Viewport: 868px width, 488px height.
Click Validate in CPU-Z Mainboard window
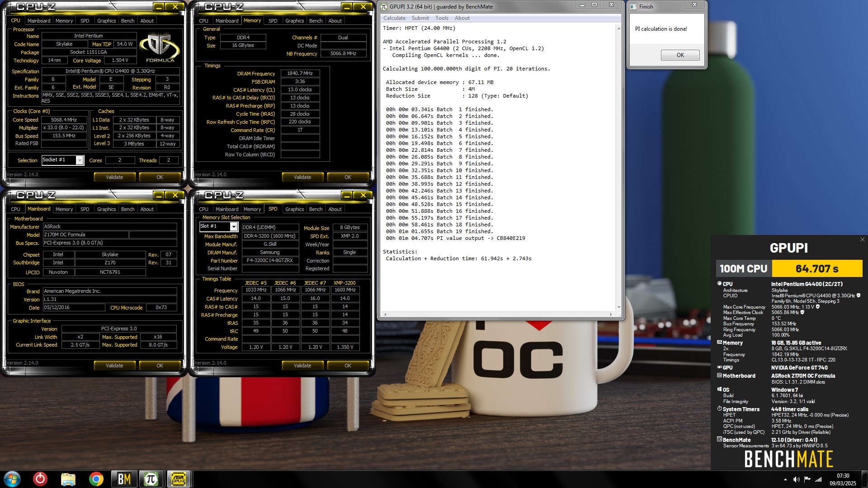[114, 366]
